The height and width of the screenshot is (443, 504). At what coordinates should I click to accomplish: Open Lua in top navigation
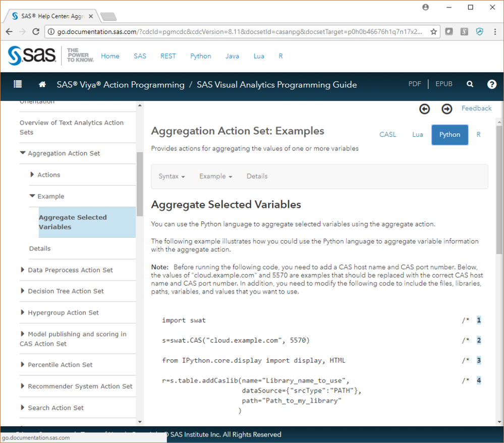pyautogui.click(x=259, y=57)
